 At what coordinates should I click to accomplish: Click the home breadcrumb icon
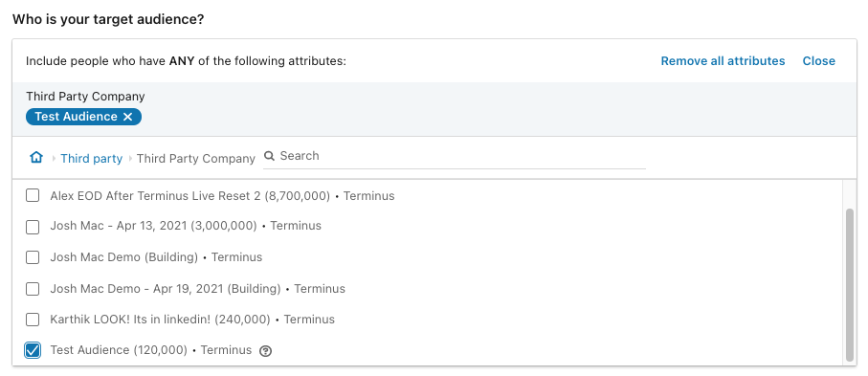click(x=36, y=158)
